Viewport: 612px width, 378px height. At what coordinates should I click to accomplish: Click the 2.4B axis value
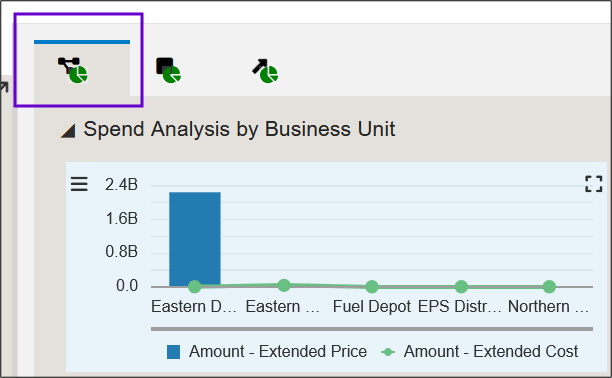[121, 184]
